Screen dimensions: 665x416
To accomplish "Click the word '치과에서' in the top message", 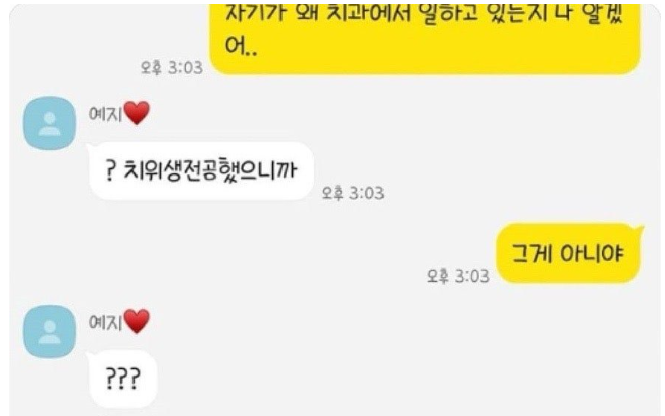I will click(x=367, y=14).
